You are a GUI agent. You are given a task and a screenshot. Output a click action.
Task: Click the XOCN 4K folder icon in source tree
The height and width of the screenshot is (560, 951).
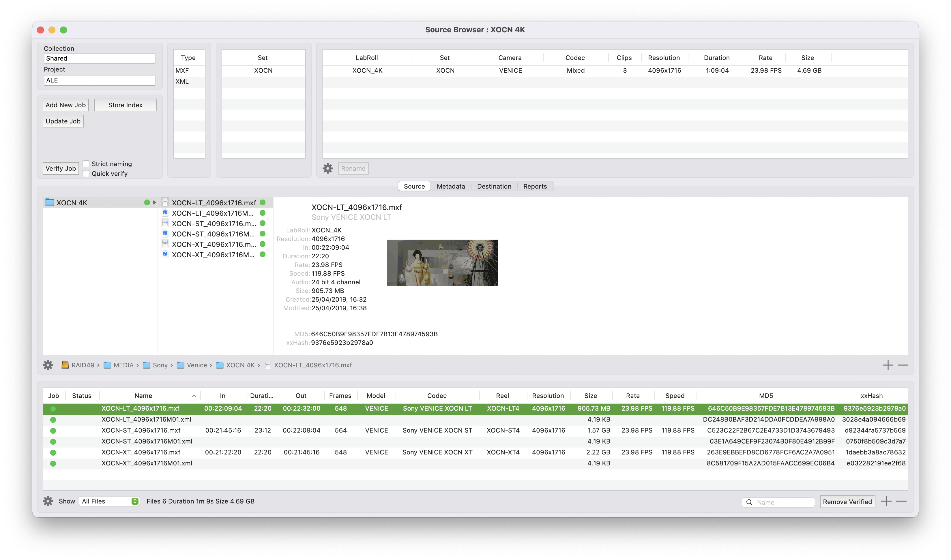(x=49, y=202)
